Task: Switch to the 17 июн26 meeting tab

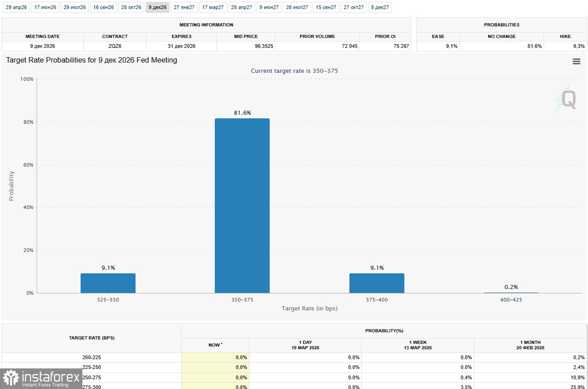Action: [45, 7]
